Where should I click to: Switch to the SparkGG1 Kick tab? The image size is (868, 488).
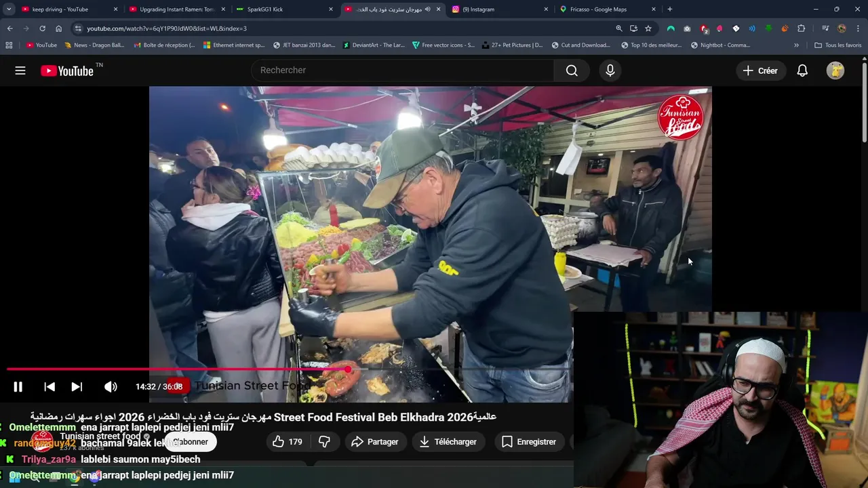[x=284, y=9]
